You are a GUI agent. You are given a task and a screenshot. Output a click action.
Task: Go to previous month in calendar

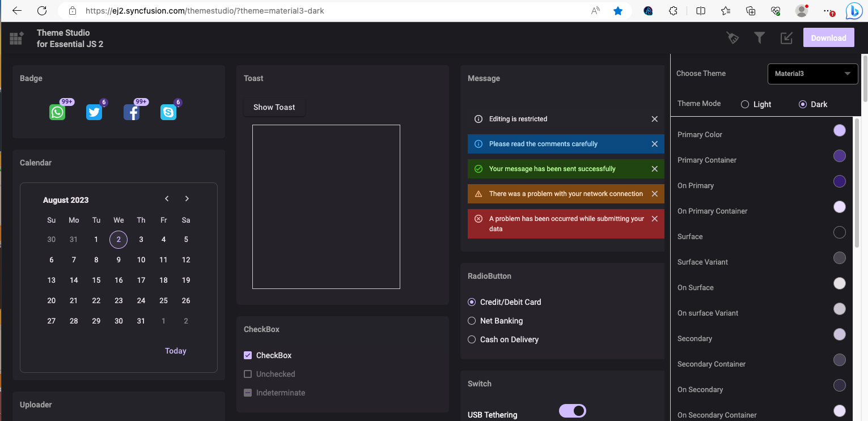tap(167, 199)
